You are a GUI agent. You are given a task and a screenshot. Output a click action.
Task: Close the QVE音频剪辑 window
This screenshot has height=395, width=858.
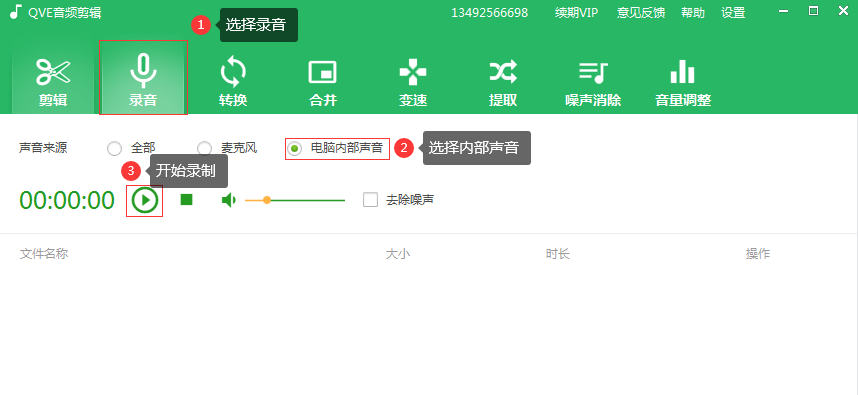843,10
